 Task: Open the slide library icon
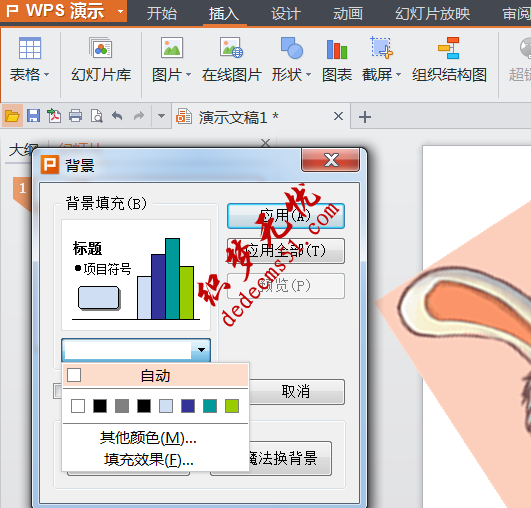click(x=101, y=48)
